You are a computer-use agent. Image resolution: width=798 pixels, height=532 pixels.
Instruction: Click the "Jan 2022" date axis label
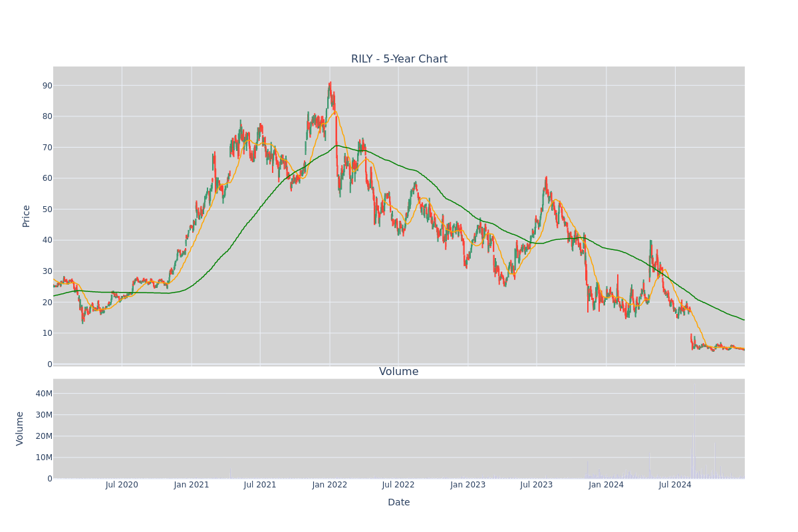pos(330,485)
